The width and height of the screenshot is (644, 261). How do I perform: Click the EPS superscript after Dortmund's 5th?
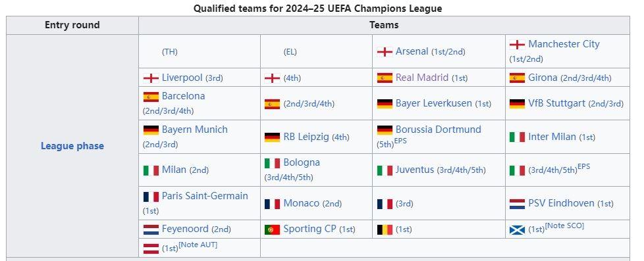400,141
